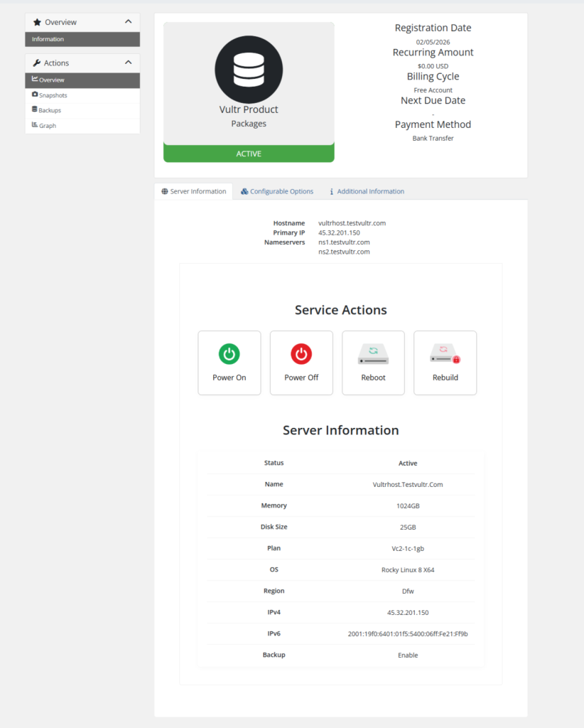Click nameserver ns1.testvultr.com
584x728 pixels.
click(344, 242)
